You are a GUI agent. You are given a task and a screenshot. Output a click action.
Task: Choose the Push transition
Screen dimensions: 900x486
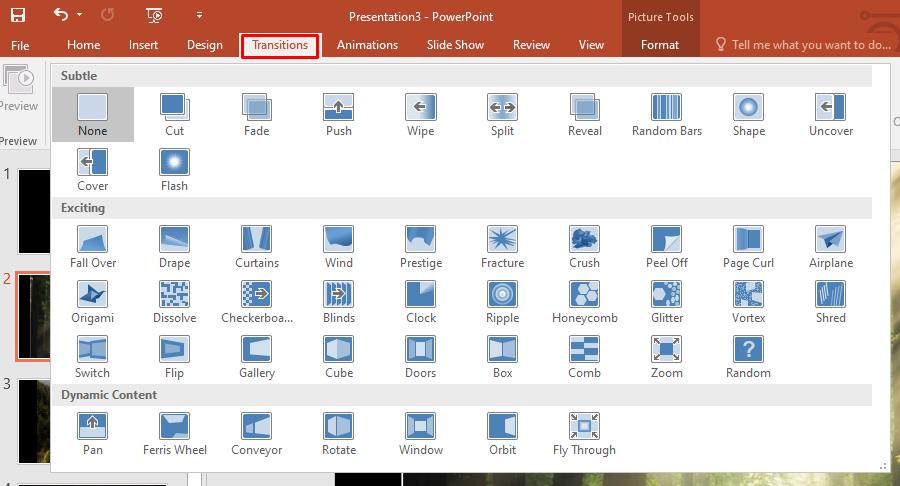(x=339, y=115)
